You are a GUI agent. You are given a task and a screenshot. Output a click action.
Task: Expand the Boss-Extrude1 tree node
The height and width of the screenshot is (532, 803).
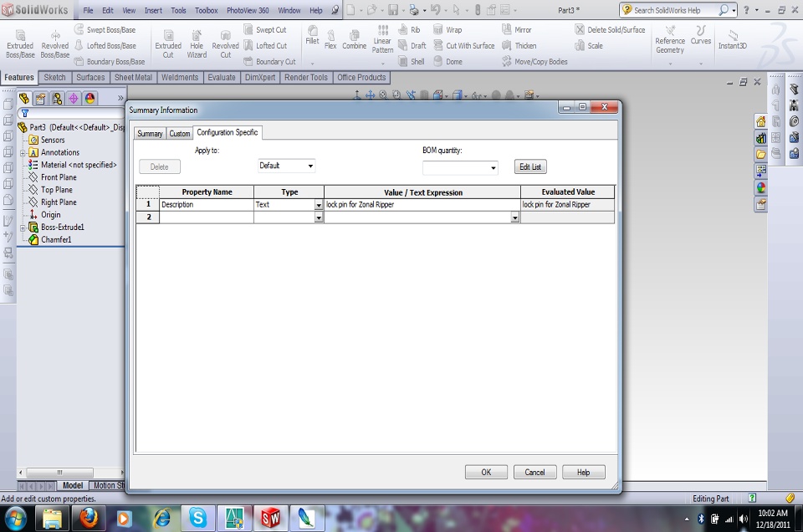tap(23, 228)
